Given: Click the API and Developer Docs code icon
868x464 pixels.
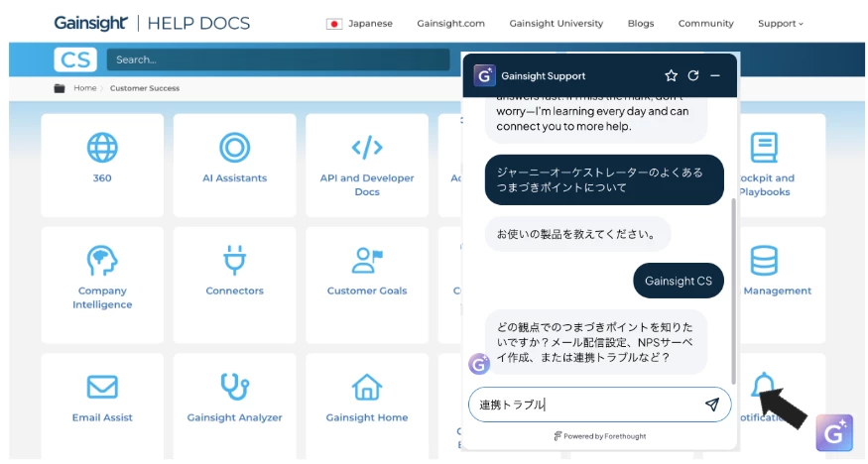Looking at the screenshot, I should click(367, 148).
